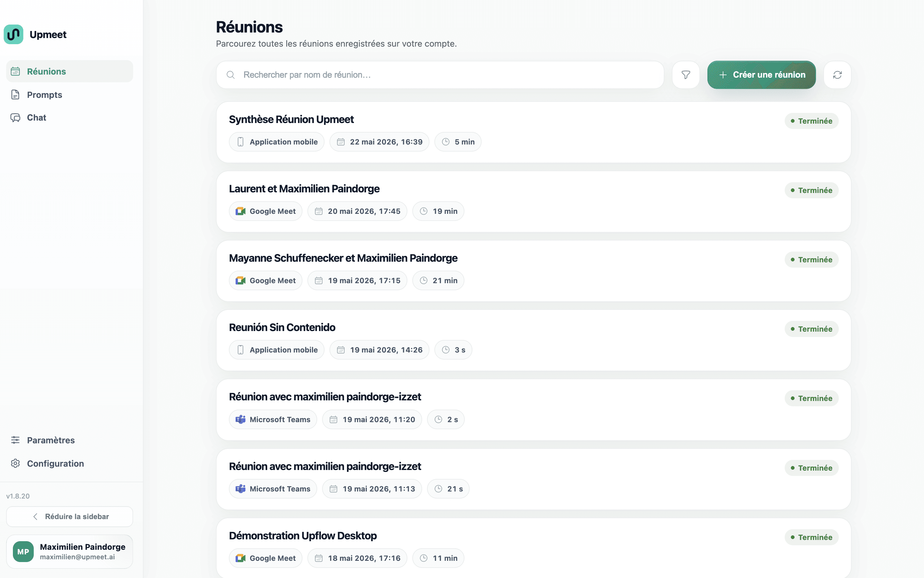Click the Google Meet icon on Démonstration Upflow Desktop row
The width and height of the screenshot is (924, 578).
tap(241, 558)
